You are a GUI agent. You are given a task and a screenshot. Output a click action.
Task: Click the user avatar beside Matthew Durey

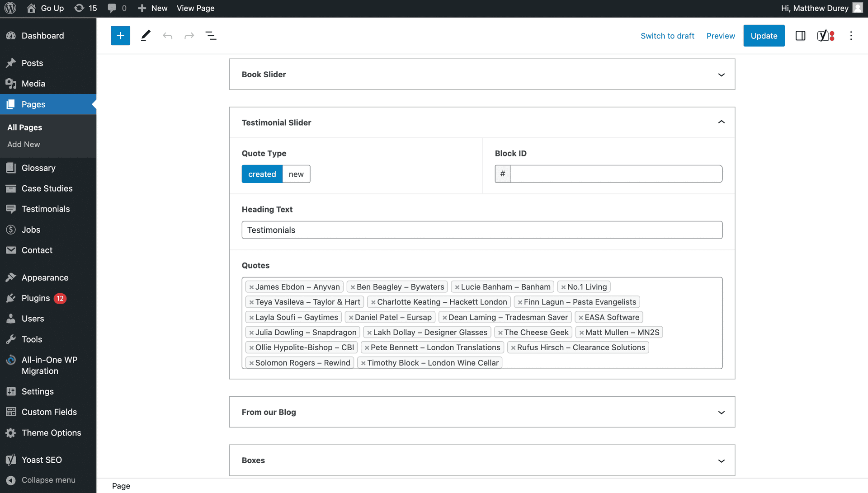858,8
